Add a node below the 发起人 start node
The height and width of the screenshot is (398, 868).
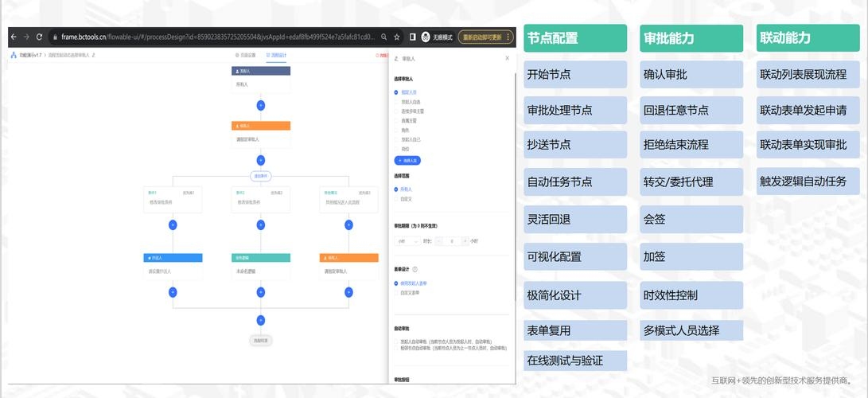[261, 105]
